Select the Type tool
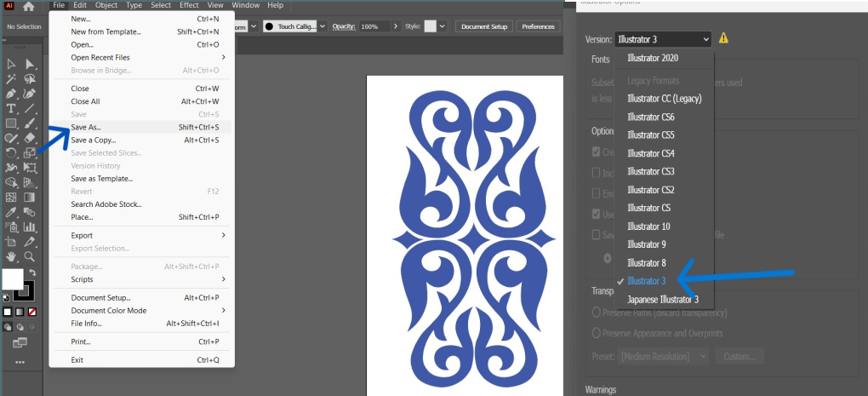 point(10,108)
